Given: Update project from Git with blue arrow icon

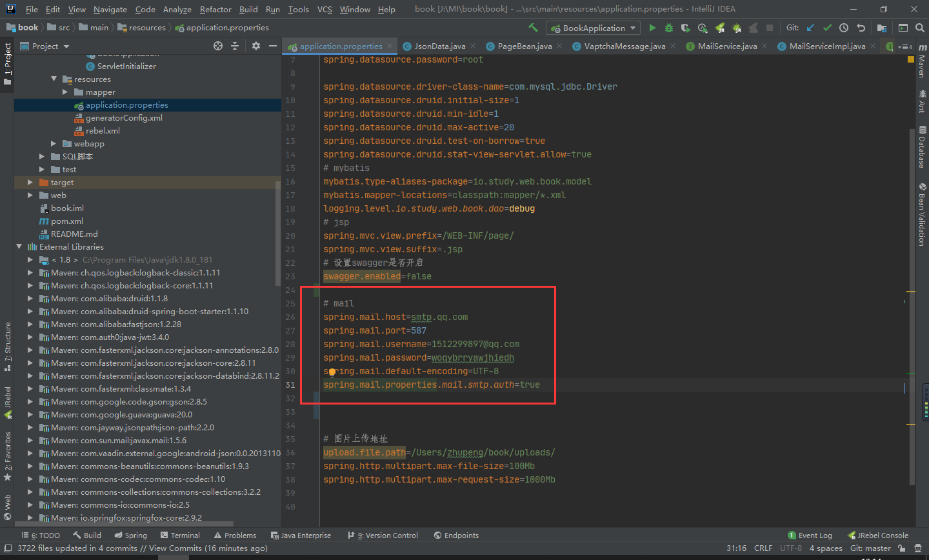Looking at the screenshot, I should (812, 28).
